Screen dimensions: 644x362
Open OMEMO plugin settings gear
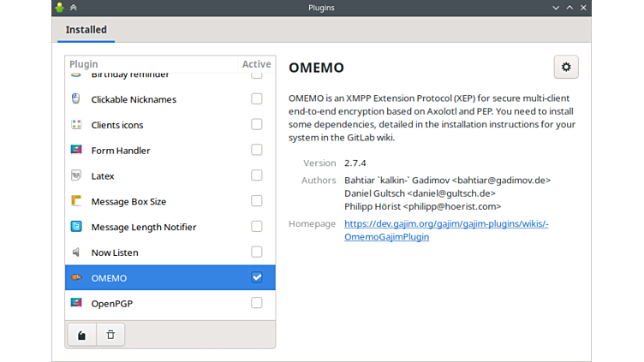click(x=565, y=67)
